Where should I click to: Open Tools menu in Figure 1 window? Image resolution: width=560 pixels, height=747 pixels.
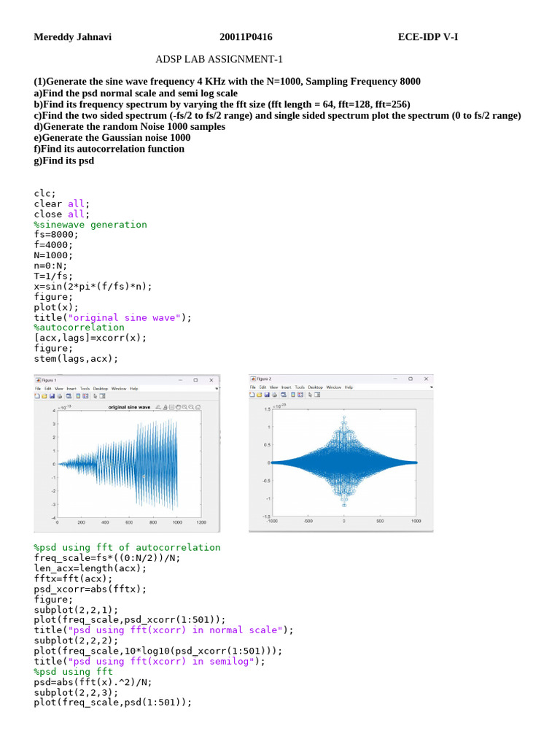point(85,389)
